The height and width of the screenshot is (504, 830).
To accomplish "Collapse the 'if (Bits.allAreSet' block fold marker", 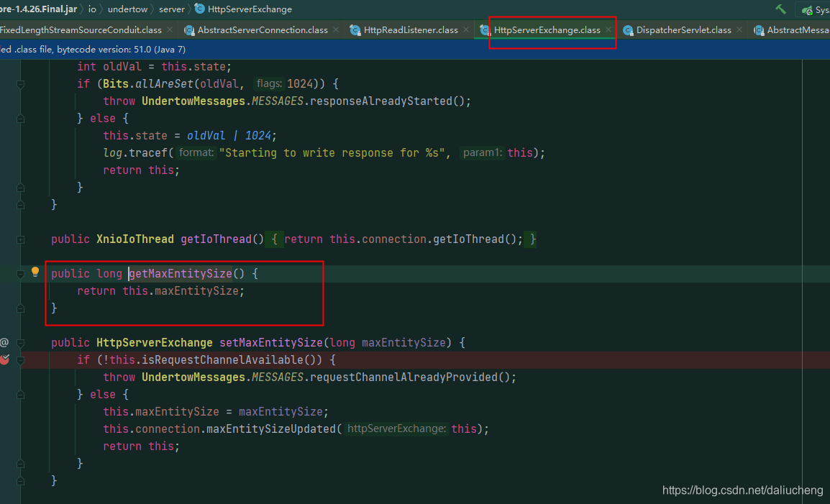I will [x=20, y=83].
